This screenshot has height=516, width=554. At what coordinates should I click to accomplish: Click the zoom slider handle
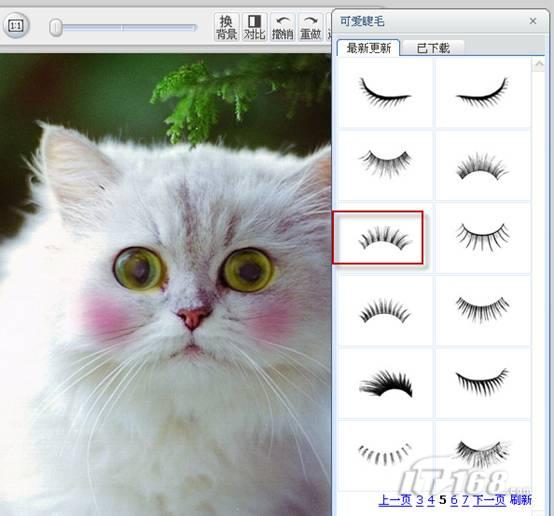(x=55, y=28)
